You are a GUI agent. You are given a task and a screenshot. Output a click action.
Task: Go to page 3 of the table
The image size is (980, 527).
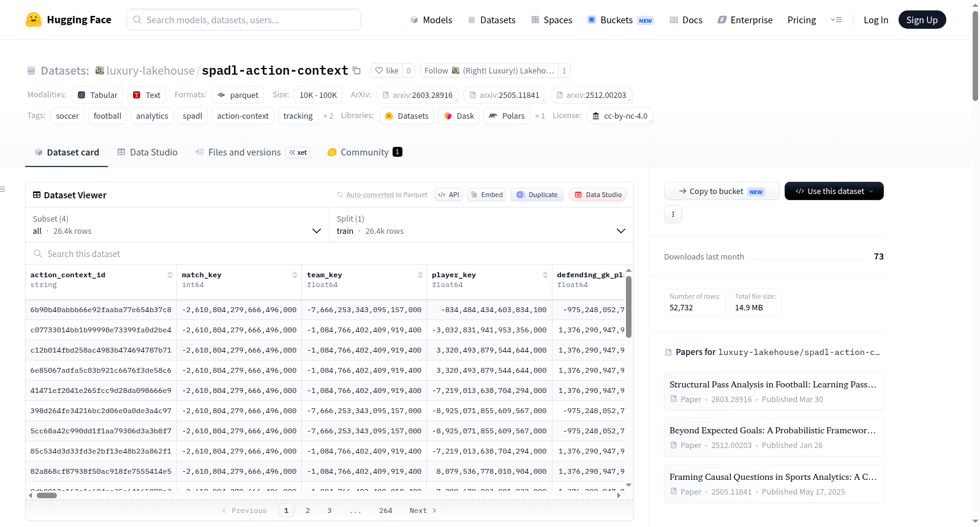click(x=330, y=510)
